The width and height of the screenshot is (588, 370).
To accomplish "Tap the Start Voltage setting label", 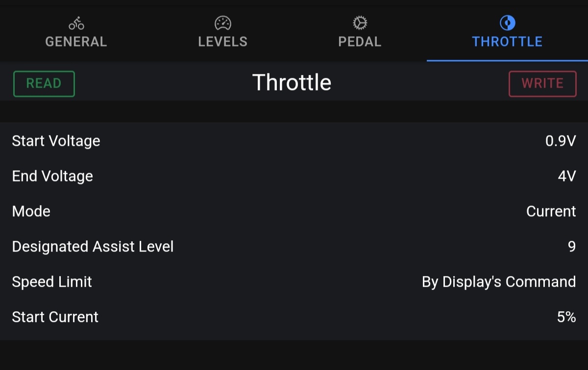I will [56, 141].
